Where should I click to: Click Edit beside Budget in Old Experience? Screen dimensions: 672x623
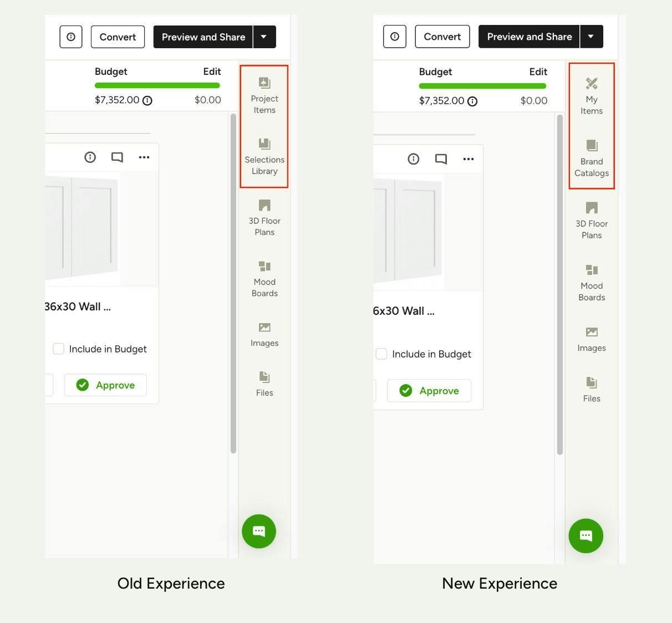coord(212,72)
